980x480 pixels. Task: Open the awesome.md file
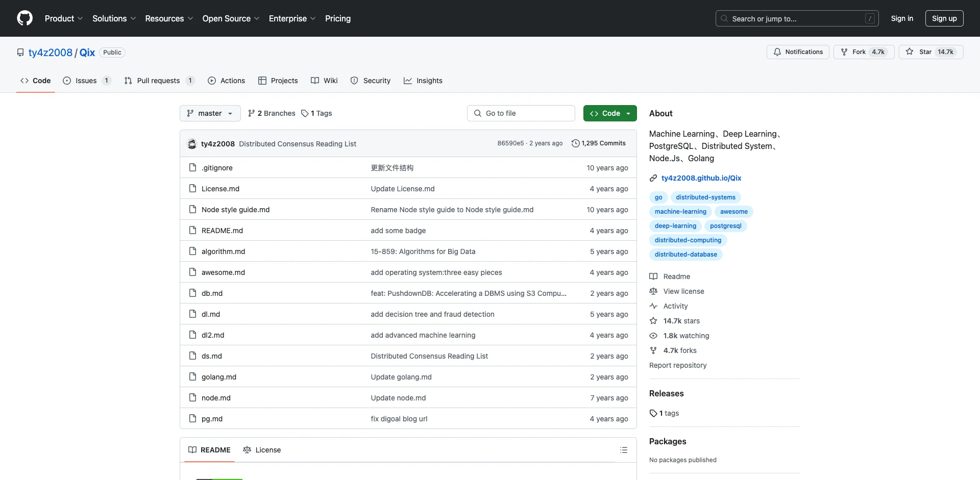click(223, 272)
